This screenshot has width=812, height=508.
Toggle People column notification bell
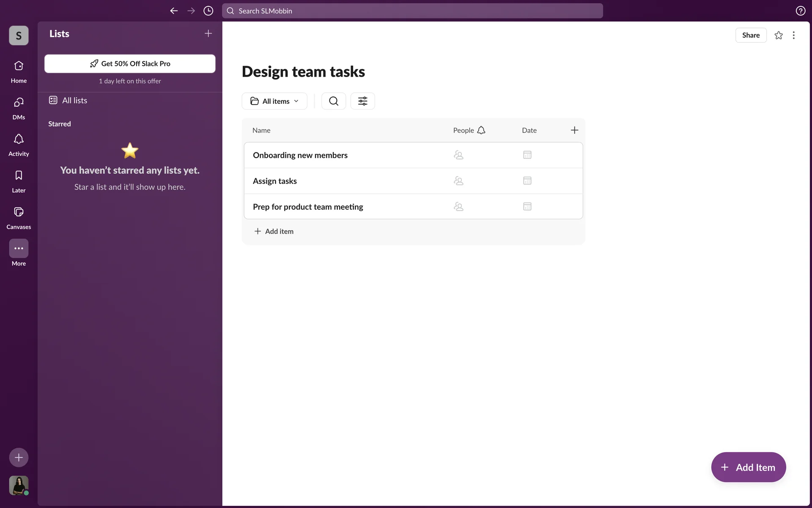click(x=481, y=130)
